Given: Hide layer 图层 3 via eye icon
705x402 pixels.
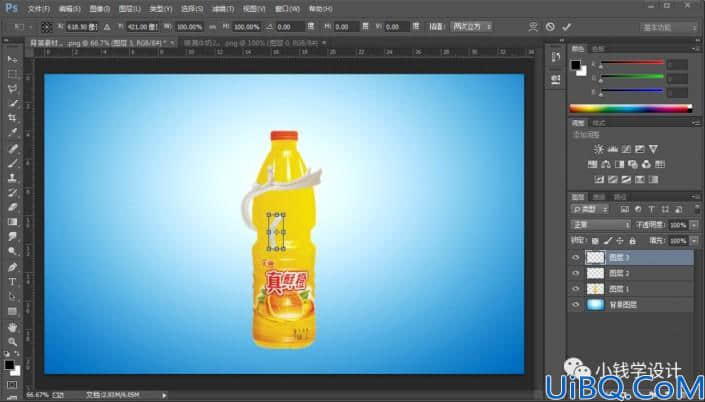Looking at the screenshot, I should point(576,258).
